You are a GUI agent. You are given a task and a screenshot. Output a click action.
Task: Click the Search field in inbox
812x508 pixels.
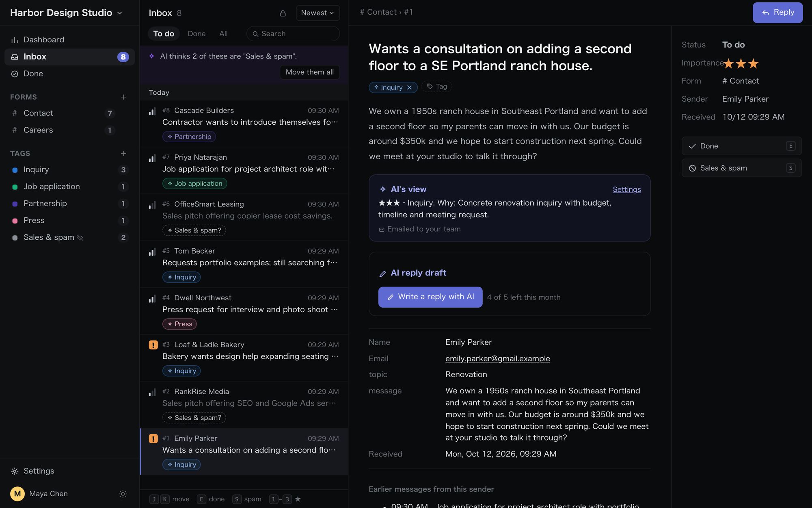tap(293, 34)
